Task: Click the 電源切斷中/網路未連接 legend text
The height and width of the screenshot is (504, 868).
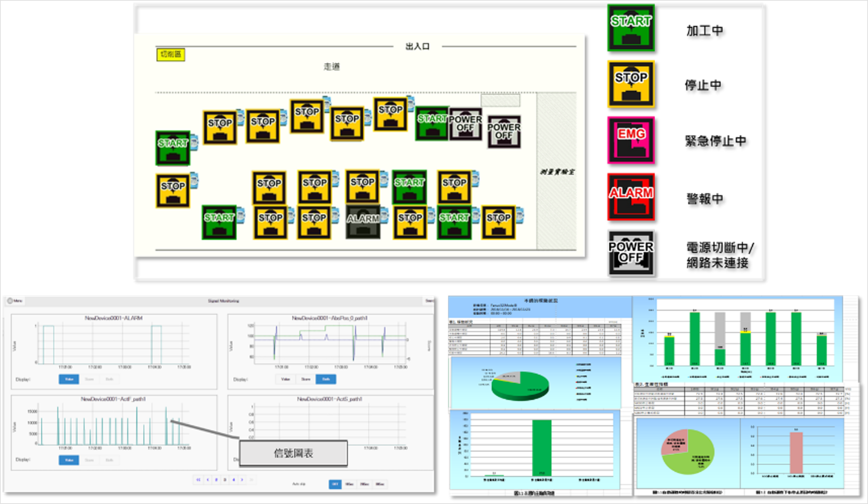Action: (x=720, y=255)
